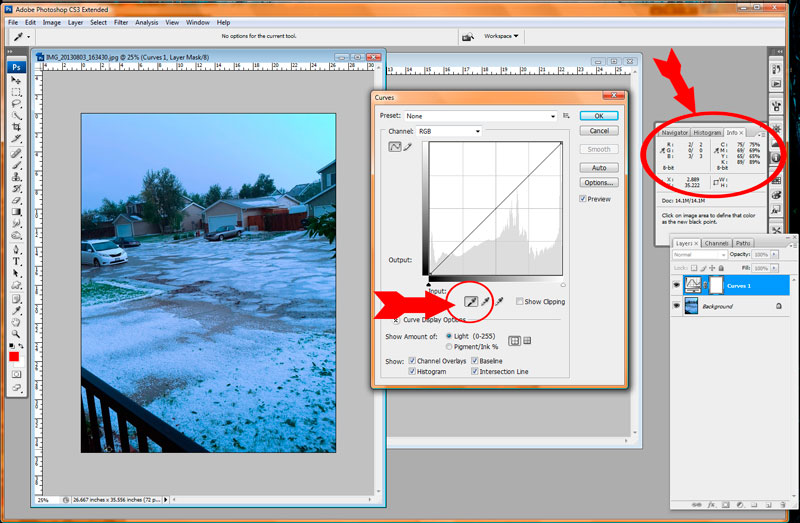The width and height of the screenshot is (800, 523).
Task: Open the Filter menu
Action: pyautogui.click(x=121, y=22)
